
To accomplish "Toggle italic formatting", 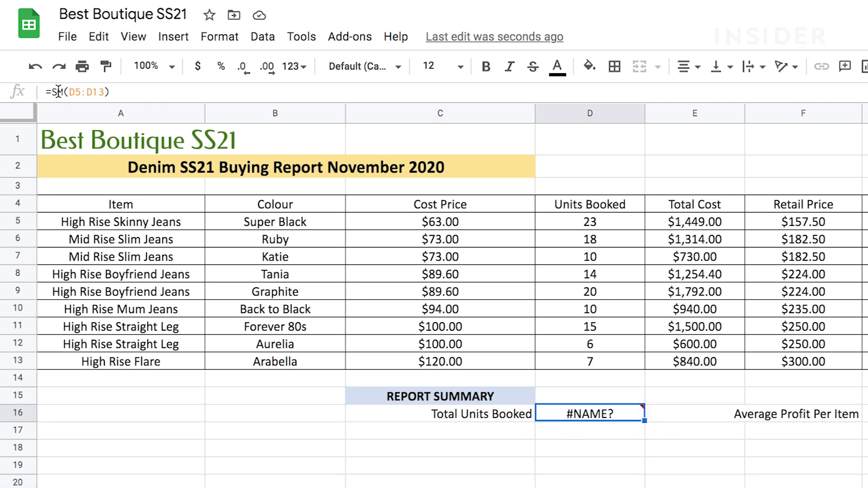I will coord(509,66).
